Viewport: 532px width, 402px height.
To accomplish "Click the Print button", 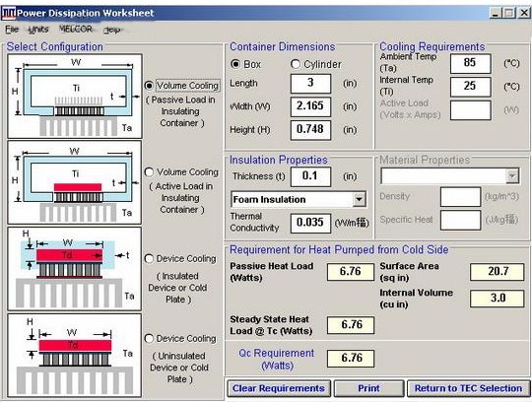I will click(368, 388).
